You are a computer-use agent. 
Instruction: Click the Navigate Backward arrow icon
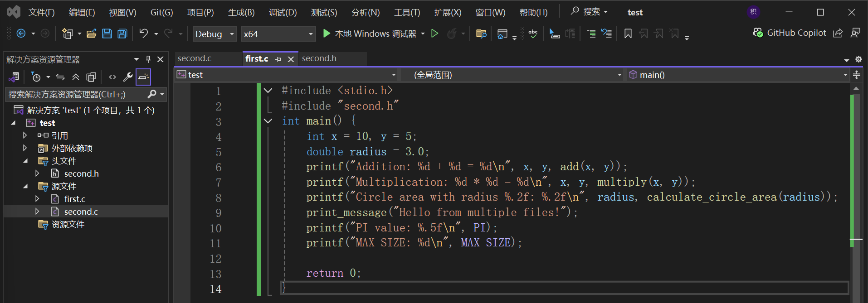pyautogui.click(x=21, y=34)
